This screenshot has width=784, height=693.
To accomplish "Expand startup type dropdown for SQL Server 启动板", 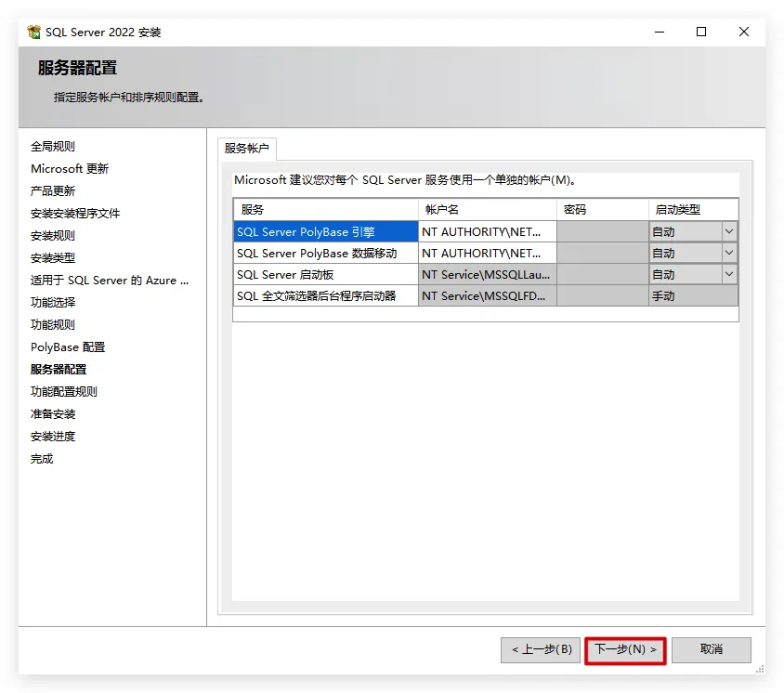I will (x=728, y=275).
